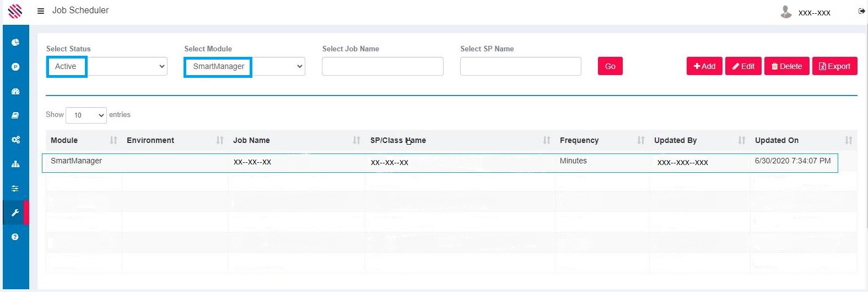Toggle the hamburger menu next to Job Scheduler
This screenshot has height=292, width=868.
tap(41, 11)
